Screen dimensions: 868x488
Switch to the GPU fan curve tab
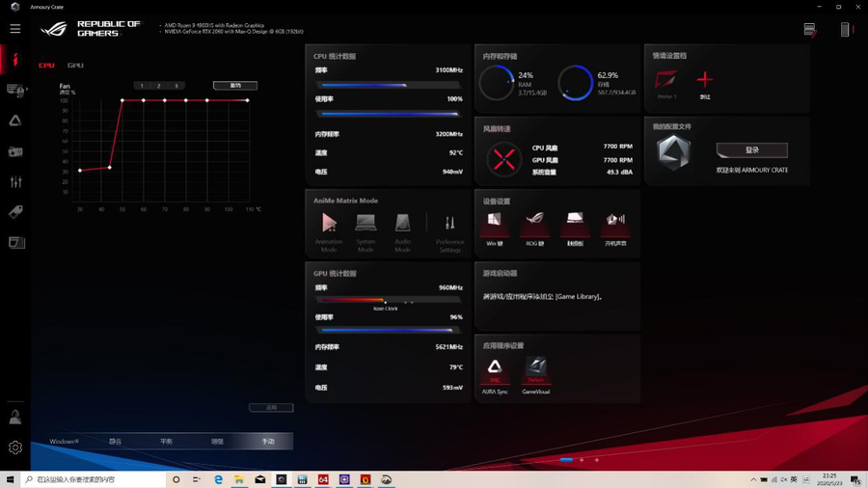(75, 66)
